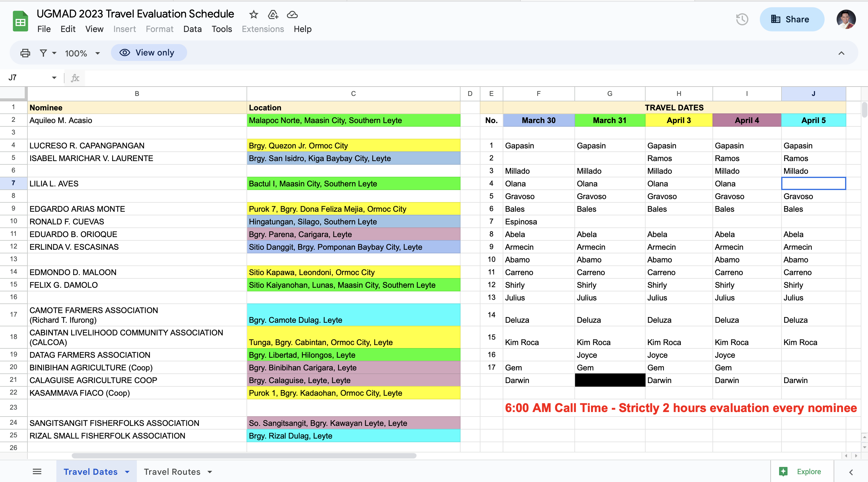Click the user account avatar
868x482 pixels.
coord(846,19)
